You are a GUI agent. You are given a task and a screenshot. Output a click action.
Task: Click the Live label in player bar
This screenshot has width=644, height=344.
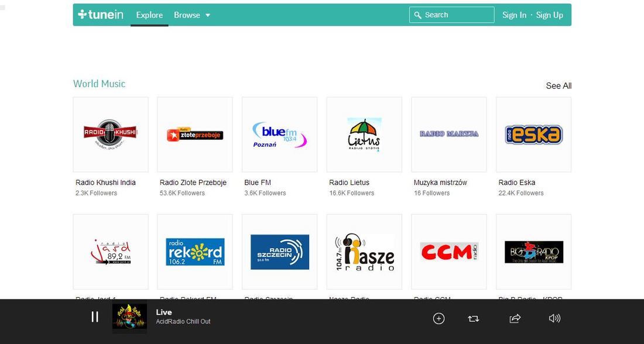click(164, 312)
